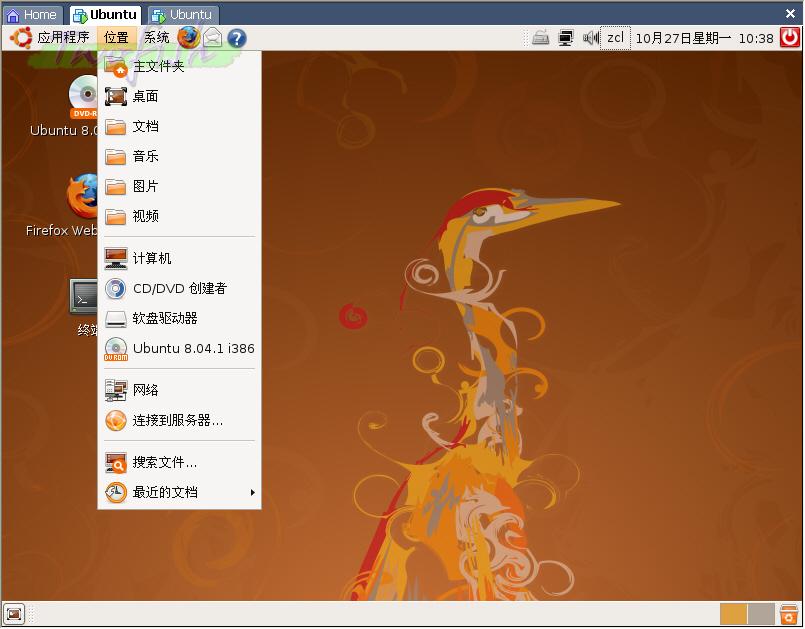805x629 pixels.
Task: Switch to the second Ubuntu tab
Action: [x=183, y=15]
